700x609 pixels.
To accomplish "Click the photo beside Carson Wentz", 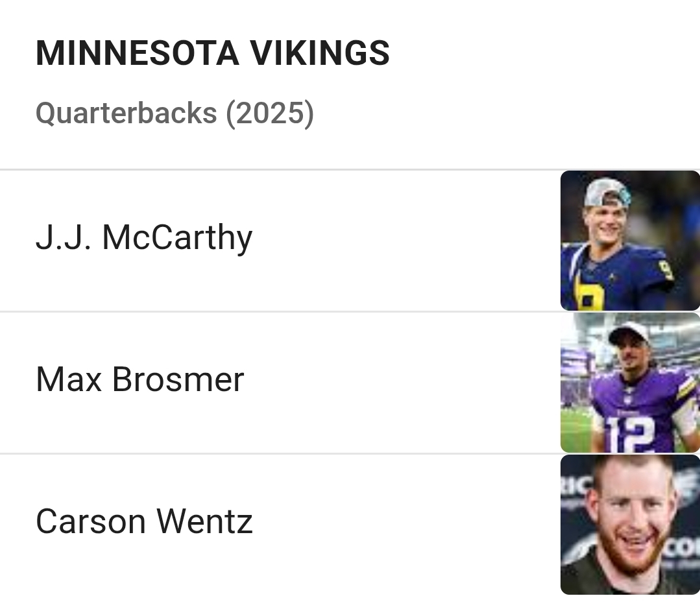I will coord(629,524).
